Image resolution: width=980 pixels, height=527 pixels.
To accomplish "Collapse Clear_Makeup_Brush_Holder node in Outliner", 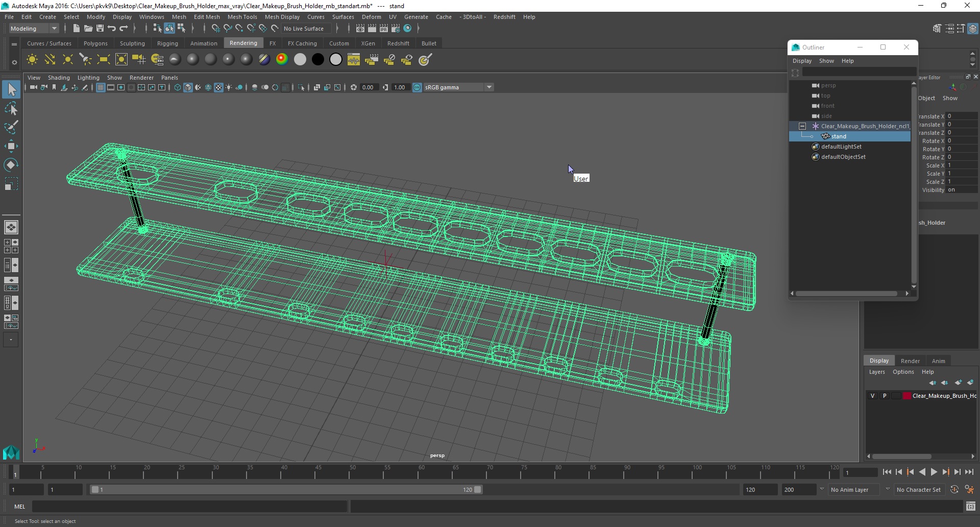I will click(x=802, y=126).
